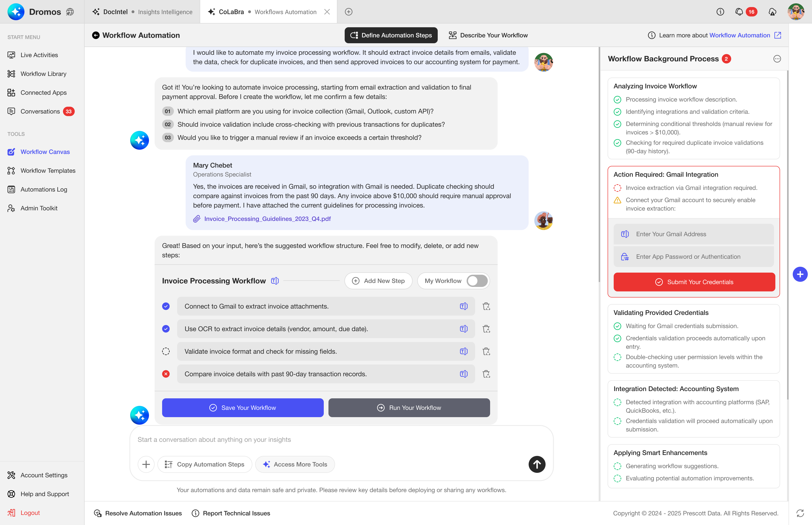
Task: Expand the Access More Tools menu
Action: 295,464
